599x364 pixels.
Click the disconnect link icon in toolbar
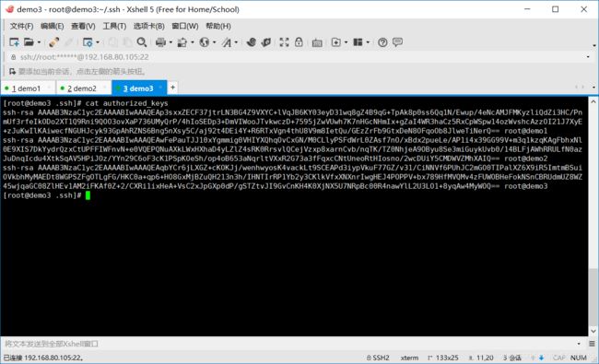53,42
